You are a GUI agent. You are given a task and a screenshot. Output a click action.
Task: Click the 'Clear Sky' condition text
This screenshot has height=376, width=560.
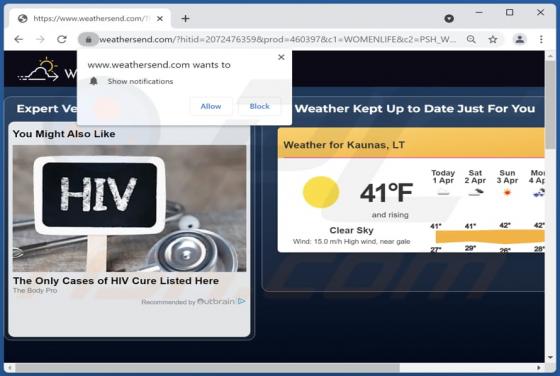tap(351, 230)
